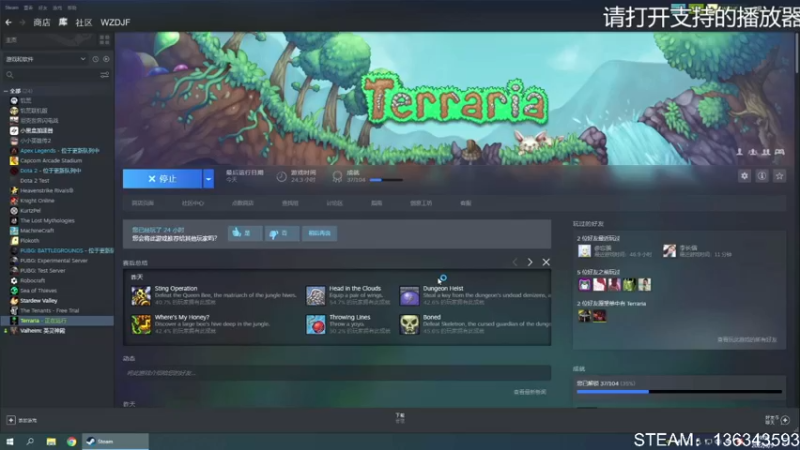The height and width of the screenshot is (450, 800).
Task: Open Terraria game settings gear icon
Action: click(x=744, y=176)
